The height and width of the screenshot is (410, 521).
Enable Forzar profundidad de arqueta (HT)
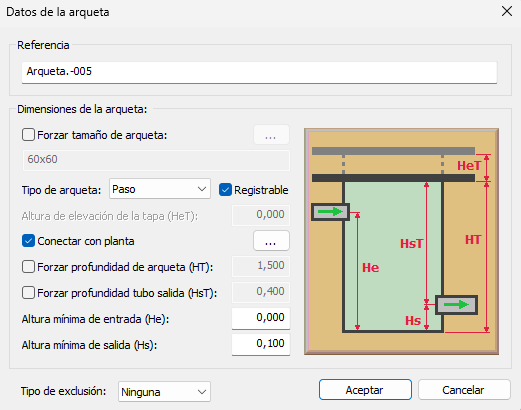[28, 267]
